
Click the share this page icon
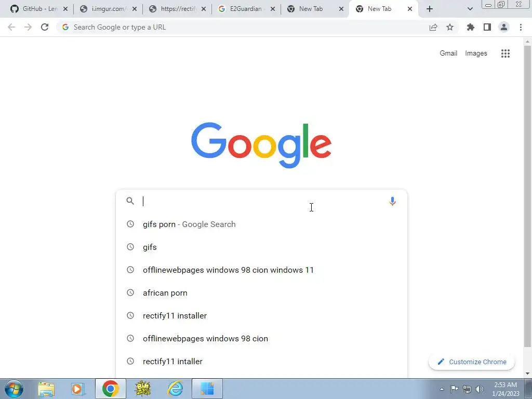(433, 27)
